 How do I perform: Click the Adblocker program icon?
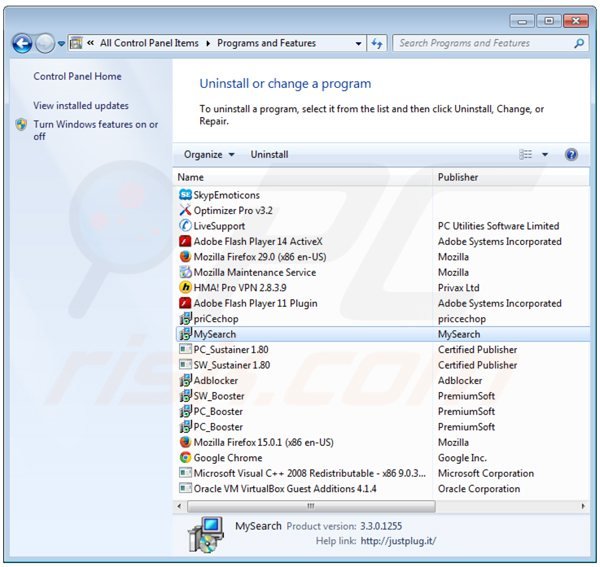point(185,380)
